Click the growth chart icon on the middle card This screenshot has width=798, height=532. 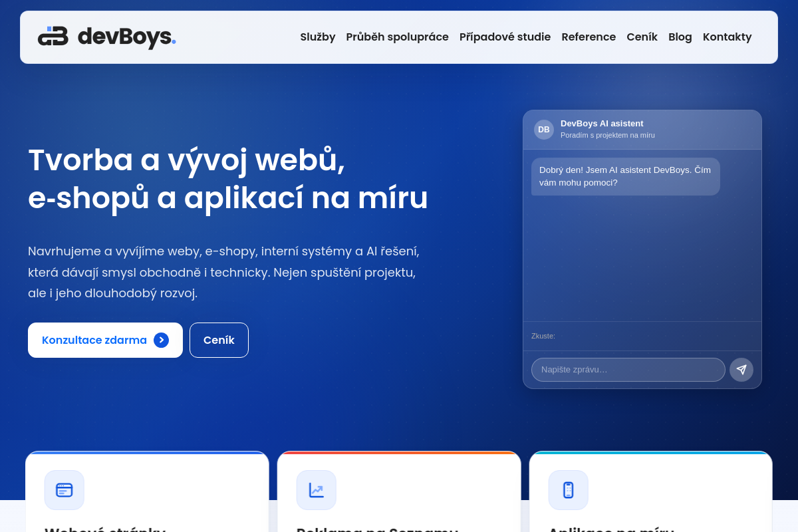click(317, 490)
